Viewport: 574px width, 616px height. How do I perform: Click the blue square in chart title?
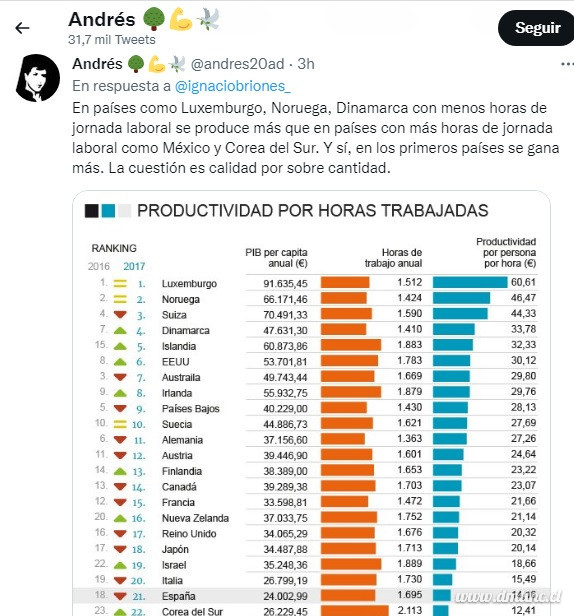108,211
